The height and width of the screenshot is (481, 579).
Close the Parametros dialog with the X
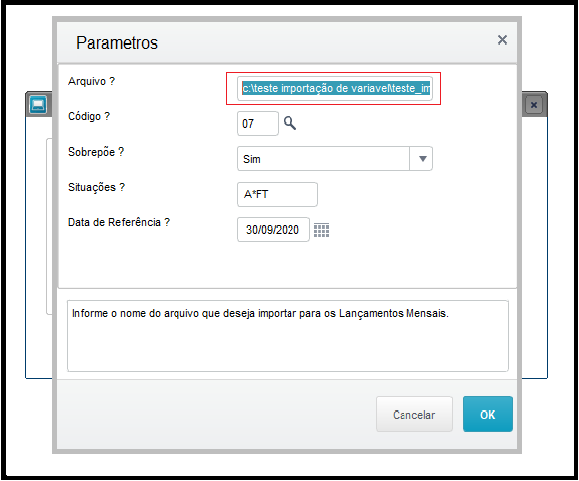pyautogui.click(x=502, y=40)
